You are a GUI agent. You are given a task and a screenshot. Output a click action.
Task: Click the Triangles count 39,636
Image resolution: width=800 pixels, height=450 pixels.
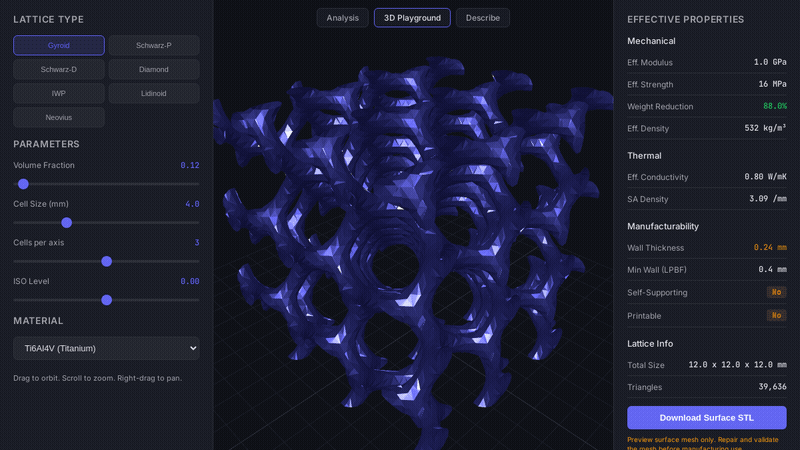click(772, 387)
